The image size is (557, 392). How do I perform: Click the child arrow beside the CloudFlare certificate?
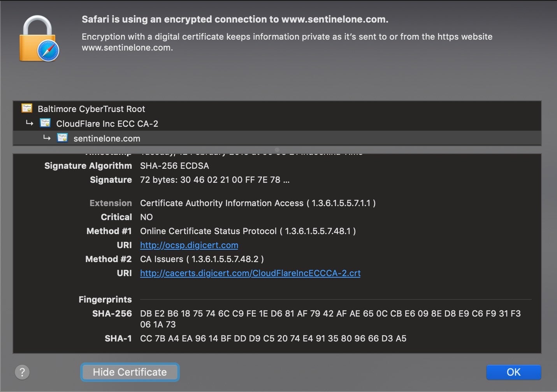coord(30,123)
